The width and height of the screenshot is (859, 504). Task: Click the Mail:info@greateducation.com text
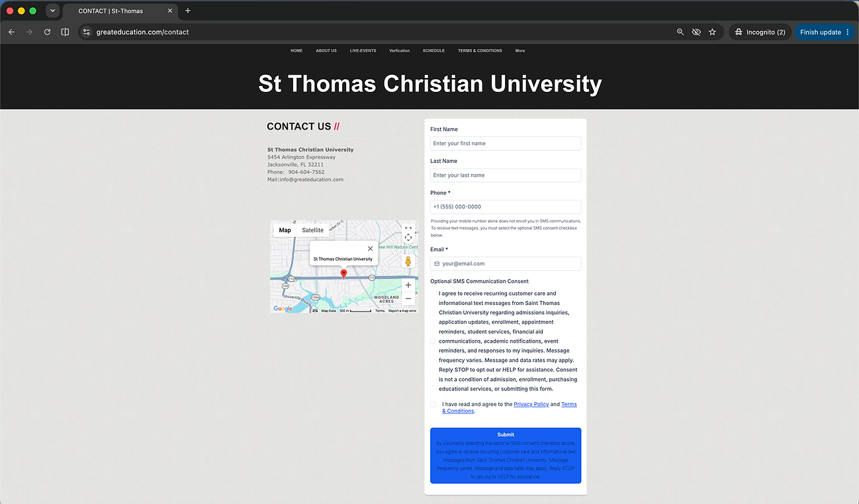305,179
